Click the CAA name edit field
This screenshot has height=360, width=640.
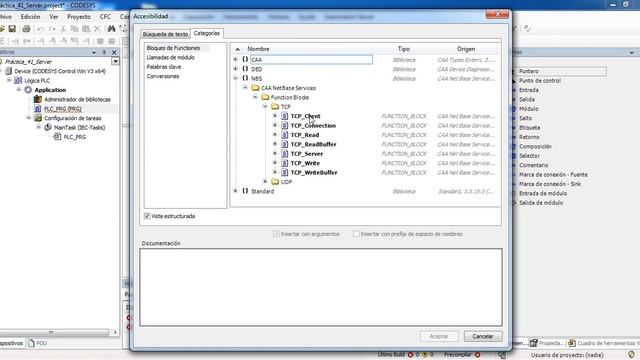click(311, 60)
